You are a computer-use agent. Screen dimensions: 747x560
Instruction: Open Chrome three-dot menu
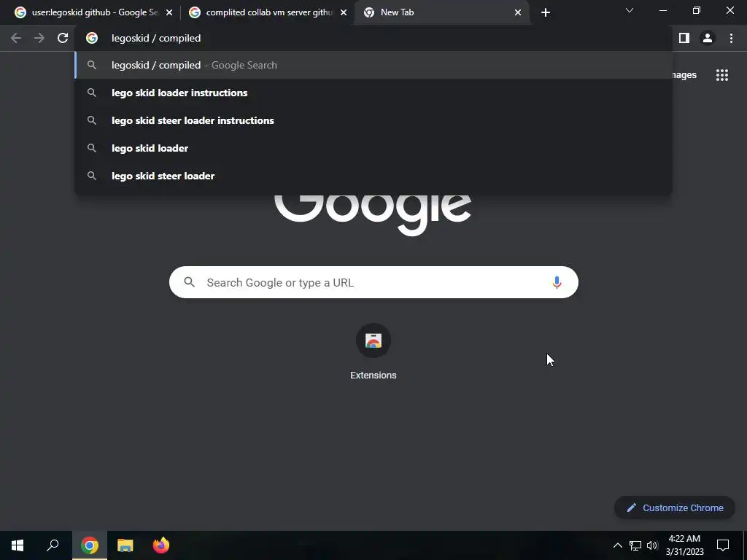click(731, 38)
